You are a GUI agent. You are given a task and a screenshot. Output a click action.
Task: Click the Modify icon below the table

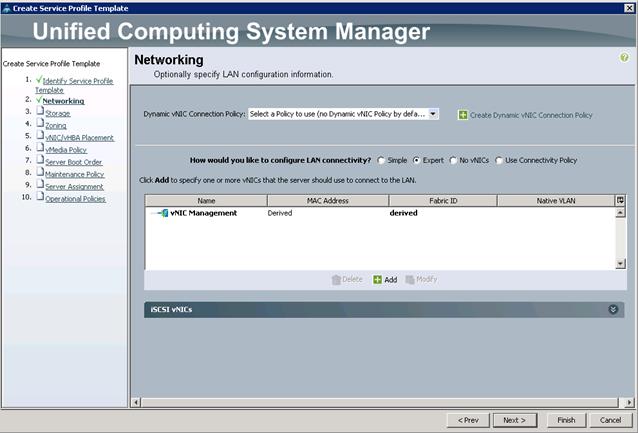pyautogui.click(x=410, y=280)
